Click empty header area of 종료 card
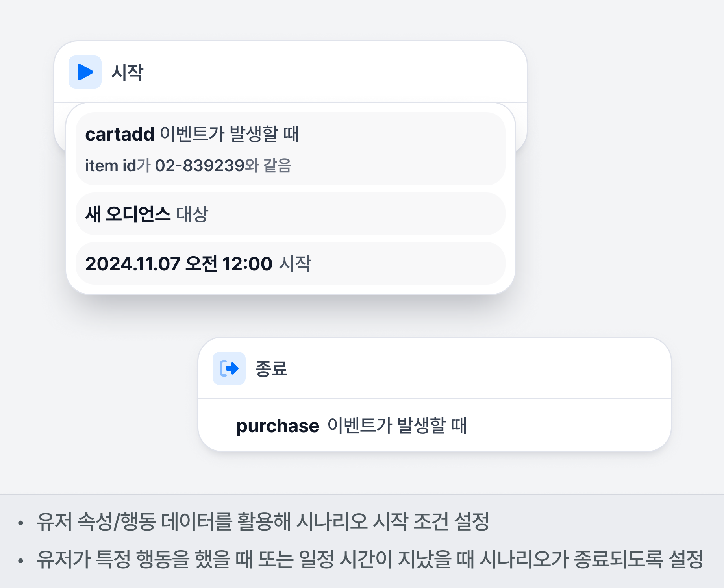The height and width of the screenshot is (588, 724). click(x=472, y=368)
